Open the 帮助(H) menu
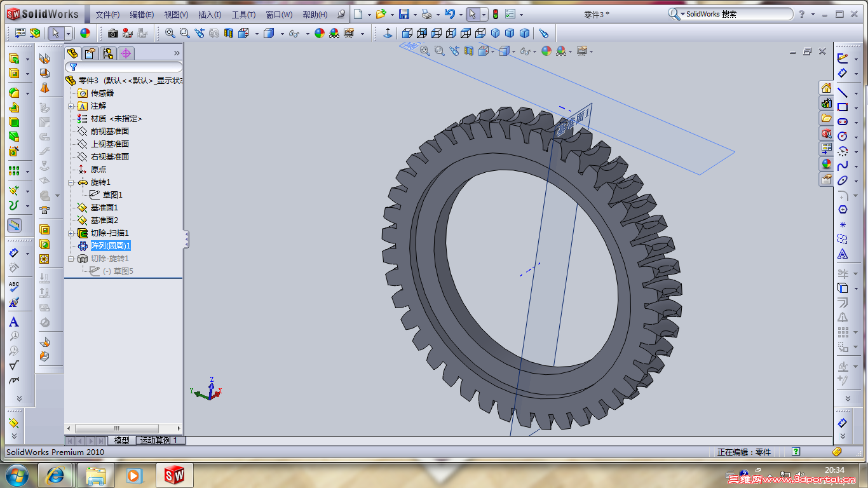 coord(315,15)
